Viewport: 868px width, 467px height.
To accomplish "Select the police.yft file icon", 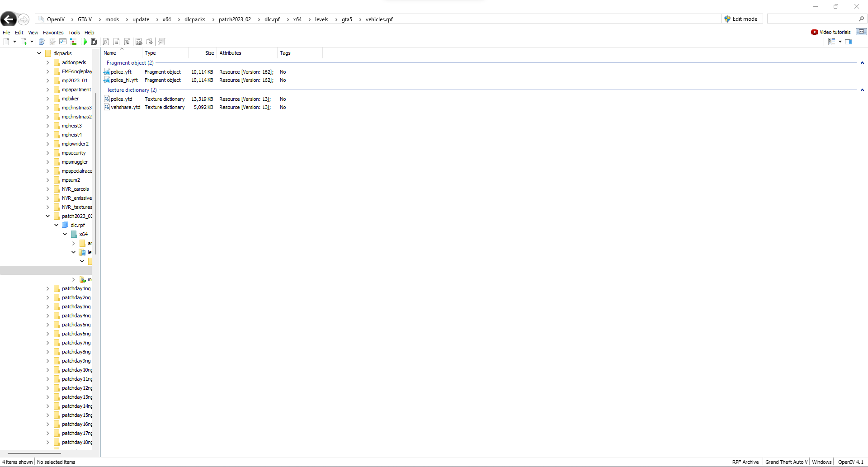I will tap(107, 72).
